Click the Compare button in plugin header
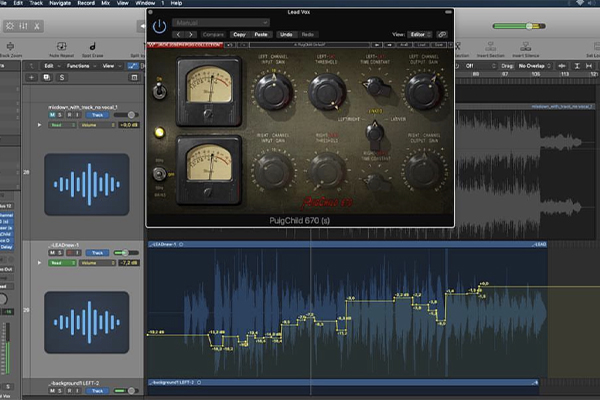Screen dimensions: 600x400 [x=213, y=34]
